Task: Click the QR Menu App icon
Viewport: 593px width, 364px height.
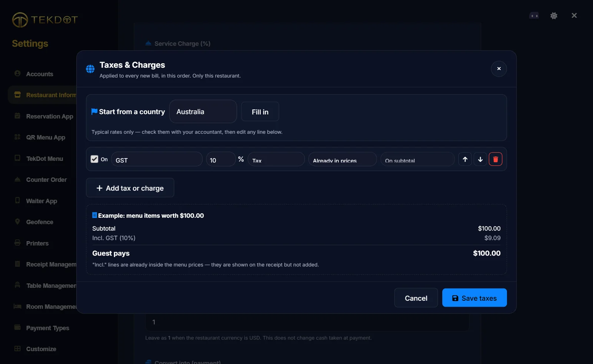Action: click(x=17, y=137)
